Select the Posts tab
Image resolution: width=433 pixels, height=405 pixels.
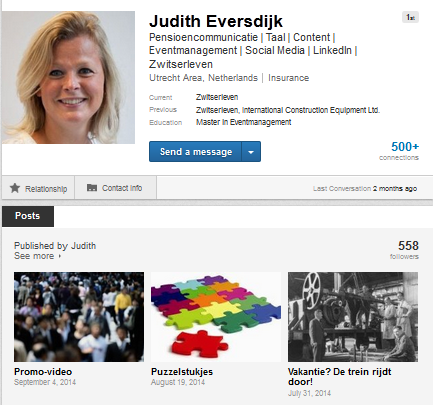28,216
